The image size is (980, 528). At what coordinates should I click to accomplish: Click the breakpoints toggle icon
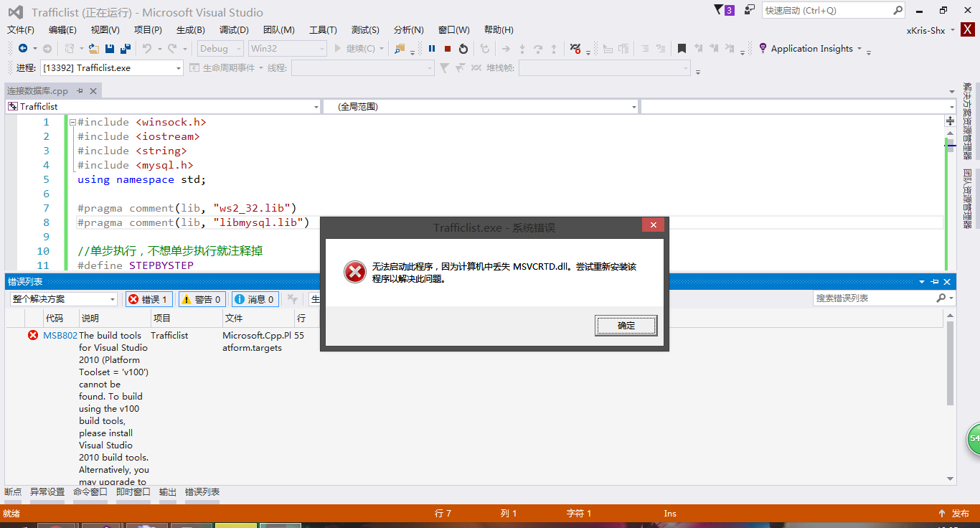pyautogui.click(x=575, y=49)
